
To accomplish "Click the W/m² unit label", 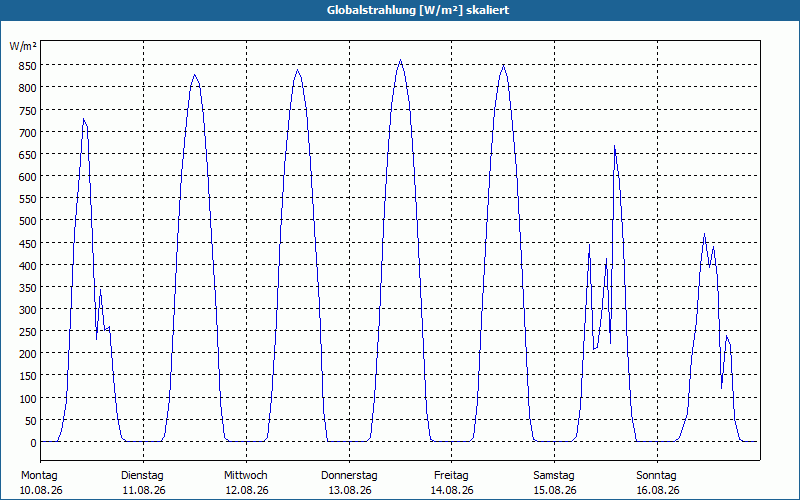I will (x=23, y=46).
